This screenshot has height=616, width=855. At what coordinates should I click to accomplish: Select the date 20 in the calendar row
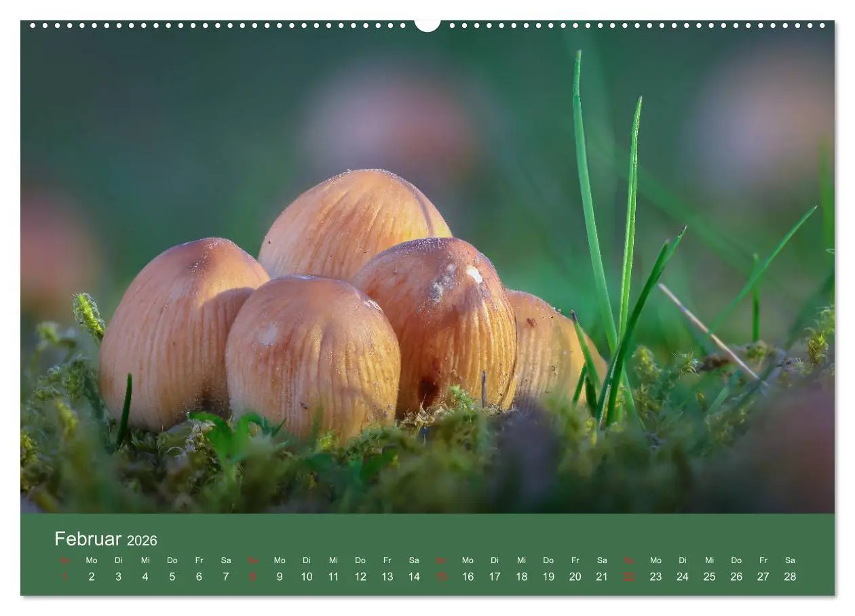575,577
